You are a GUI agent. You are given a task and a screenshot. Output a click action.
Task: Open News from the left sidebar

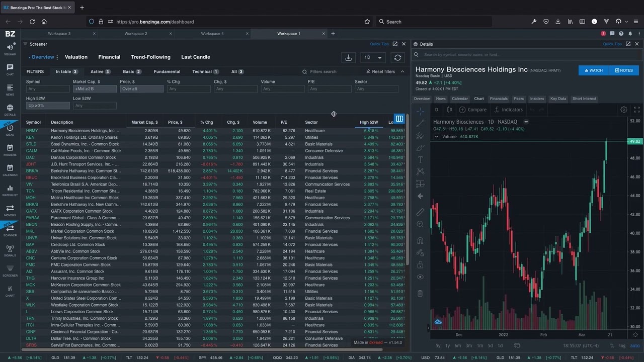[x=10, y=89]
